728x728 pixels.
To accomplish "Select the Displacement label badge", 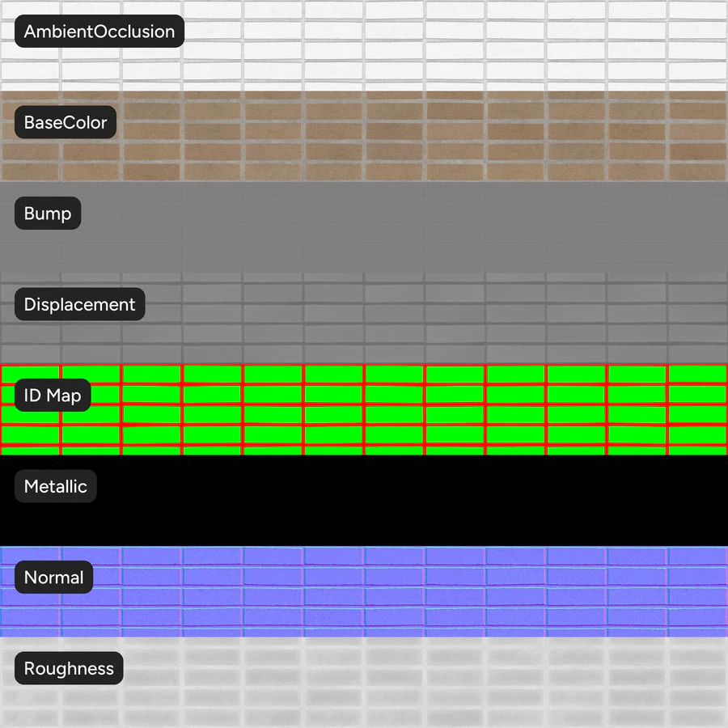I will (80, 304).
